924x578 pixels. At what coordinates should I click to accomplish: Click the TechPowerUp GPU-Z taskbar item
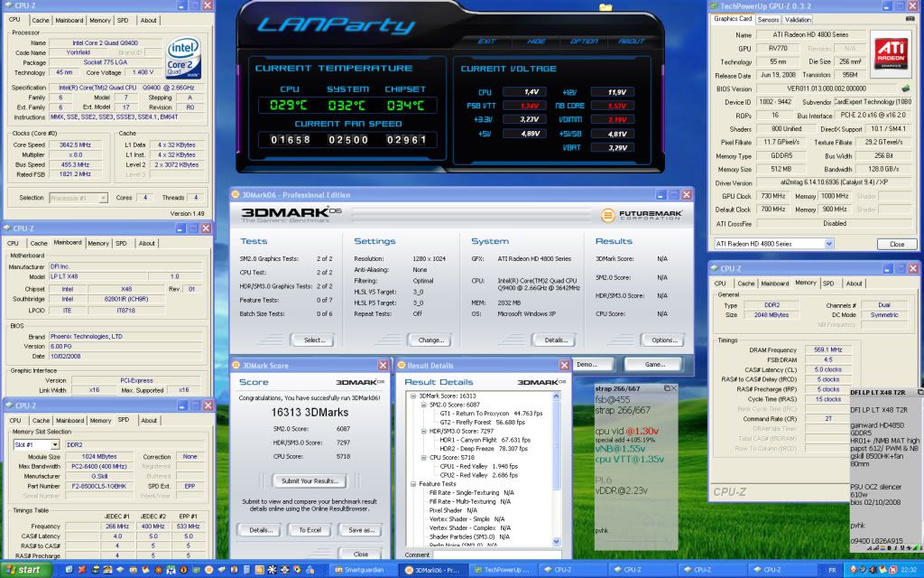[503, 570]
